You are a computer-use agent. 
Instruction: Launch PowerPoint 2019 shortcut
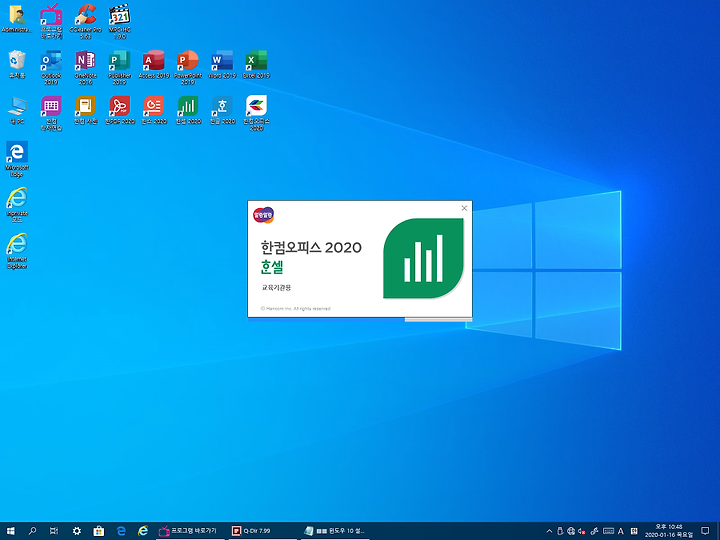(x=188, y=67)
